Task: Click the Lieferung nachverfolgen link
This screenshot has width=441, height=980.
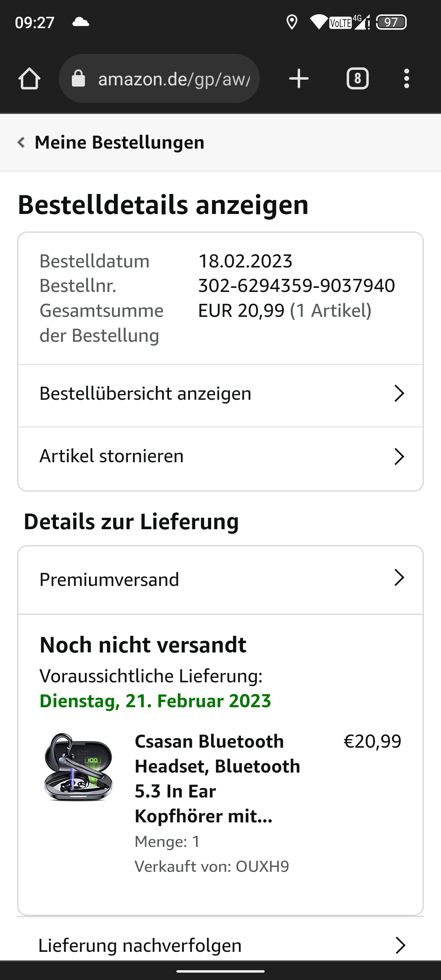Action: (140, 945)
